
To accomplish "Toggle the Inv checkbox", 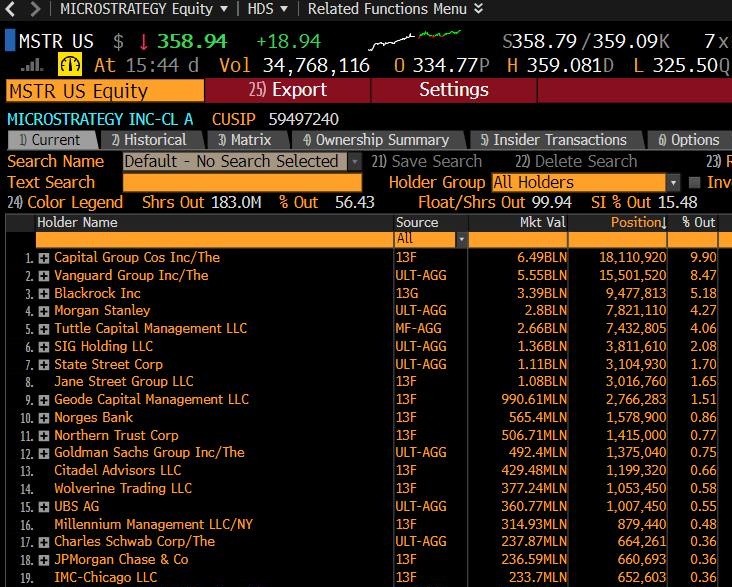I will 694,182.
